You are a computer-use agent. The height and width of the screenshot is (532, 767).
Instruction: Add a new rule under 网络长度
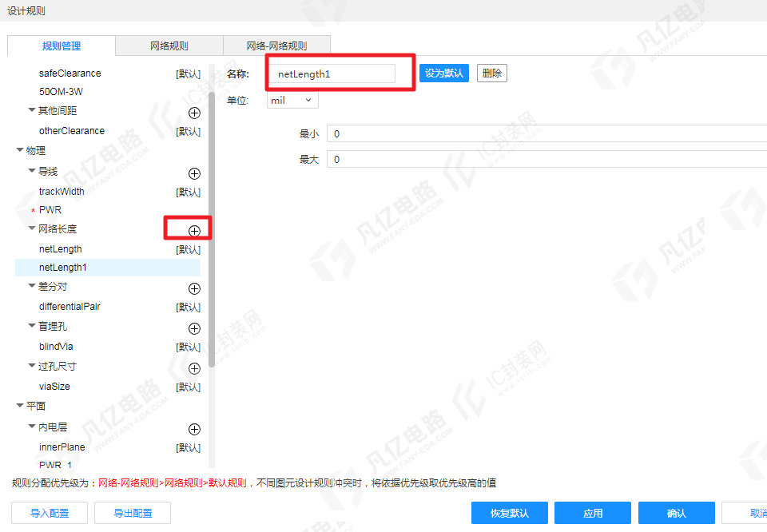click(x=194, y=231)
